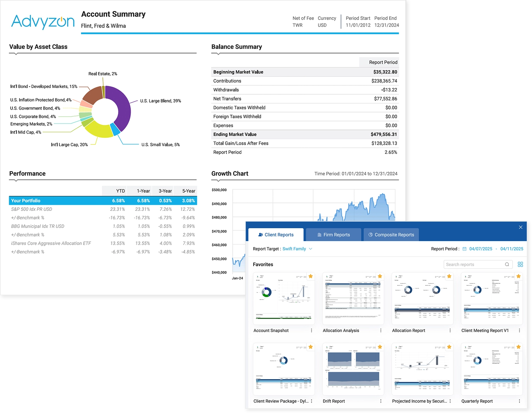This screenshot has height=416, width=532.
Task: Set report period start date 04/07/2025
Action: pyautogui.click(x=481, y=249)
